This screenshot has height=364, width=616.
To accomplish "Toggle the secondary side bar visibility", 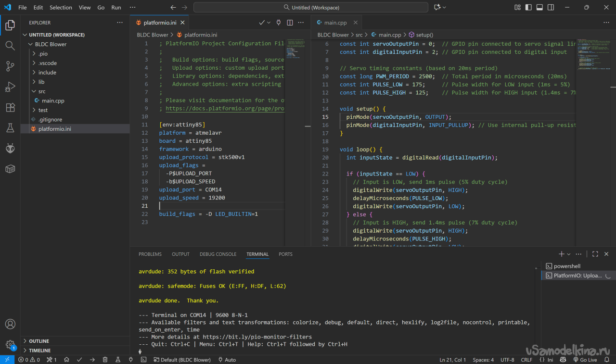I will (551, 8).
